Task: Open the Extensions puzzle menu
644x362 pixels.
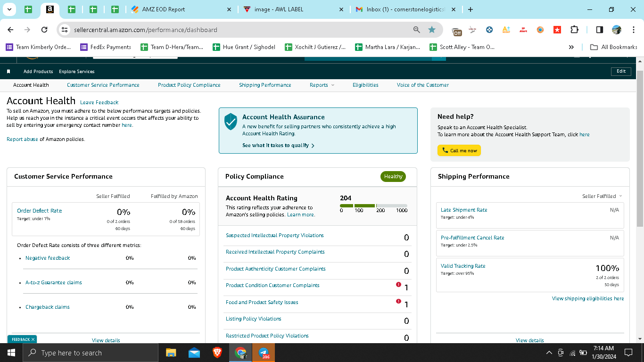Action: point(574,30)
